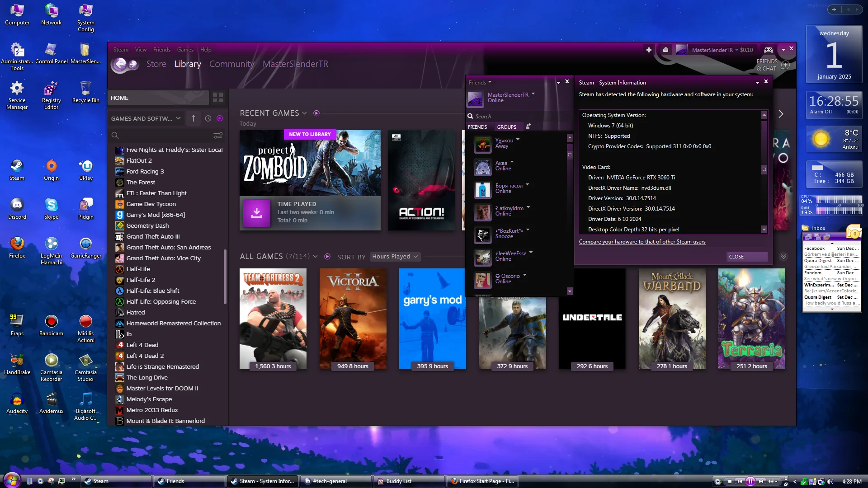Screen dimensions: 868x488
Task: Open the Steam menu
Action: point(121,50)
